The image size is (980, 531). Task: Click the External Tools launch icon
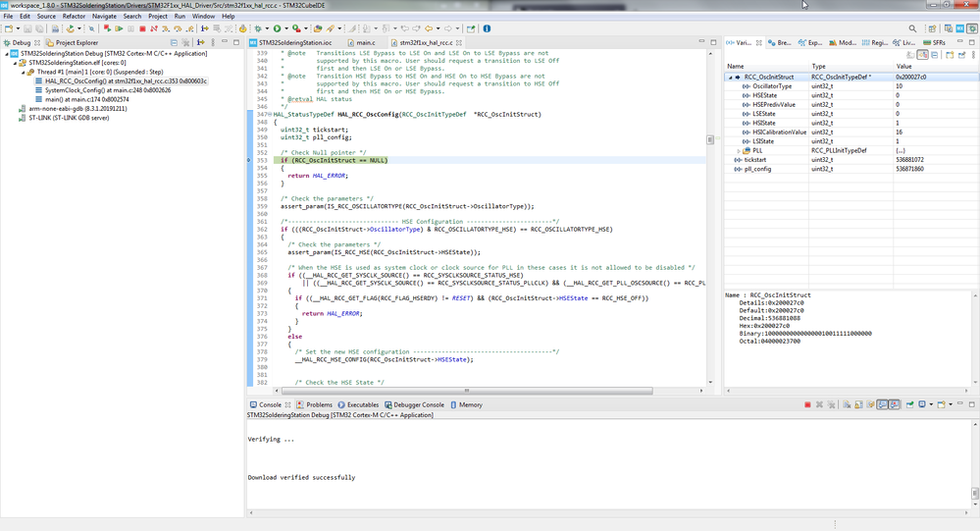pos(295,28)
